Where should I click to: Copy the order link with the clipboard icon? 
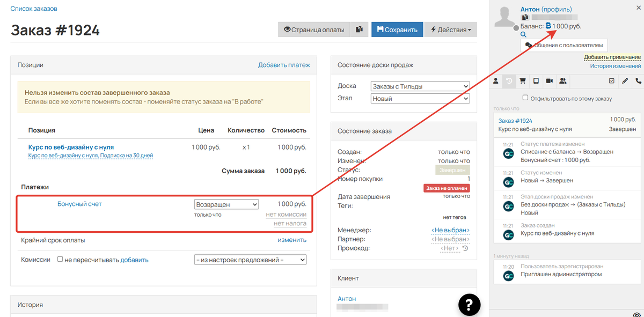(x=359, y=30)
